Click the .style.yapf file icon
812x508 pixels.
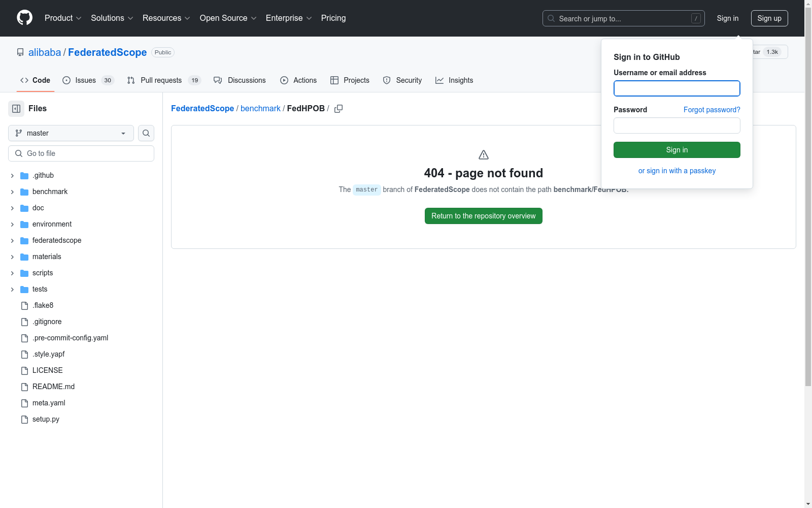click(x=24, y=355)
